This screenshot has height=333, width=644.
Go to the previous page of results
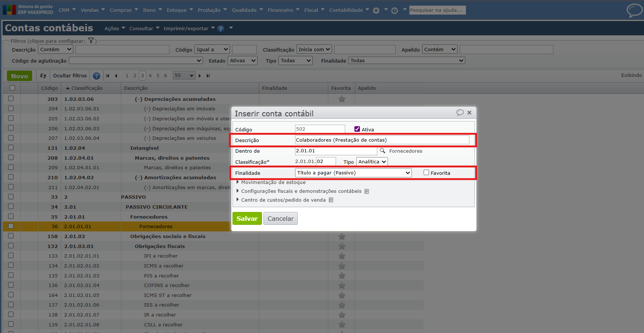(x=116, y=76)
